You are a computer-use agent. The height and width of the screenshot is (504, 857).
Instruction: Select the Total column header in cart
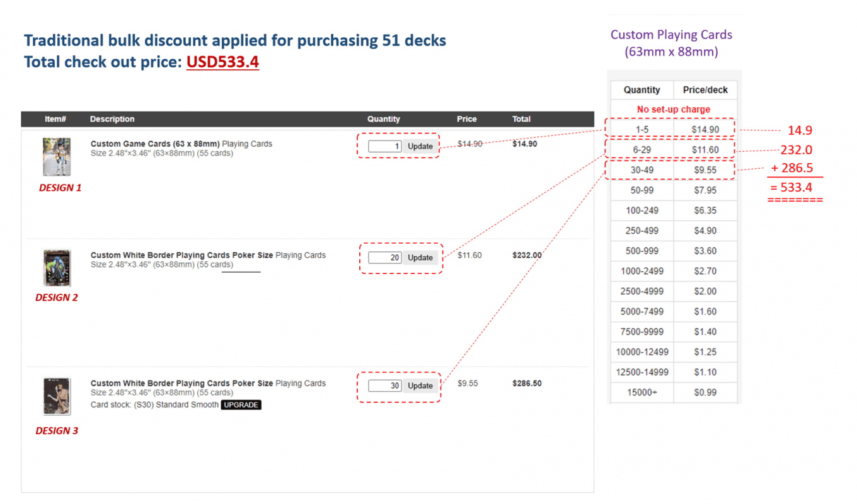tap(521, 119)
